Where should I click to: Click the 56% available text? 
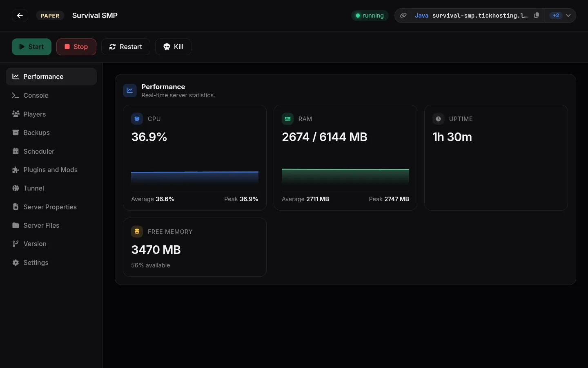[151, 265]
